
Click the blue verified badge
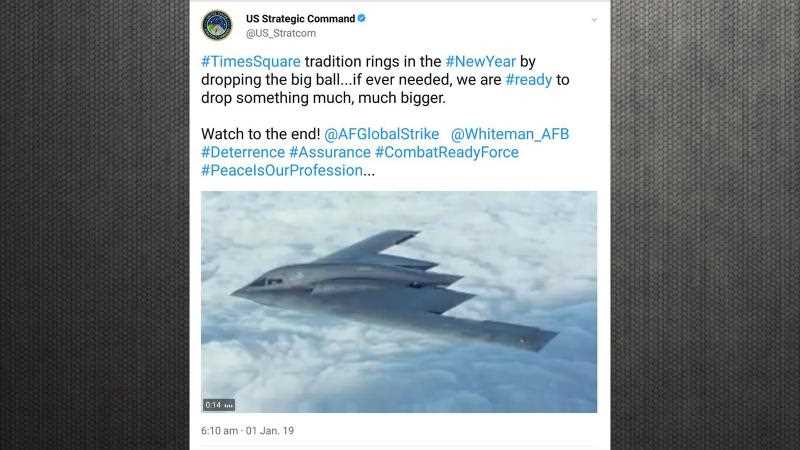(361, 18)
